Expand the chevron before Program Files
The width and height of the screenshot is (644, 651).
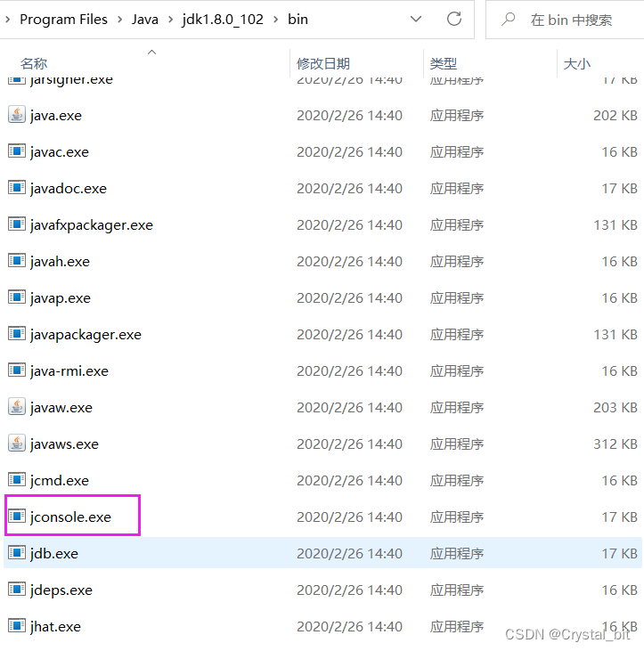(x=7, y=20)
